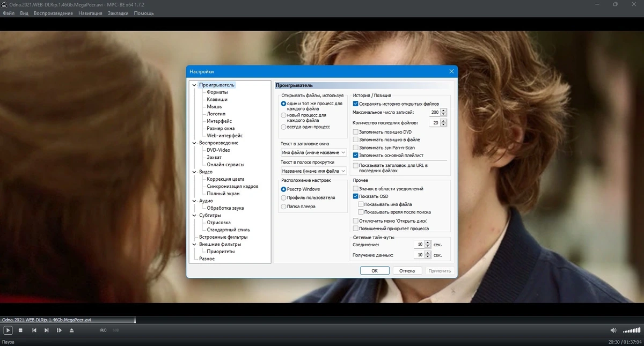This screenshot has width=644, height=346.
Task: Click the Отмена button
Action: click(x=407, y=270)
